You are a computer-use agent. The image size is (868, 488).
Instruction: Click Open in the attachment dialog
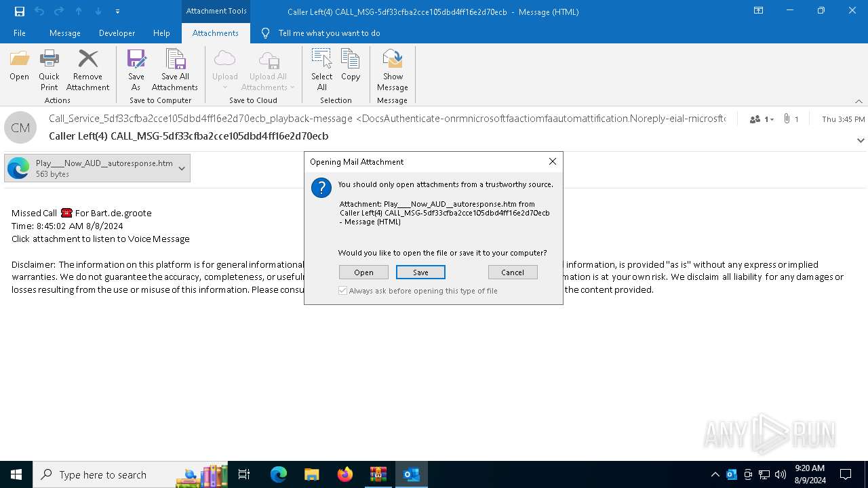(363, 272)
